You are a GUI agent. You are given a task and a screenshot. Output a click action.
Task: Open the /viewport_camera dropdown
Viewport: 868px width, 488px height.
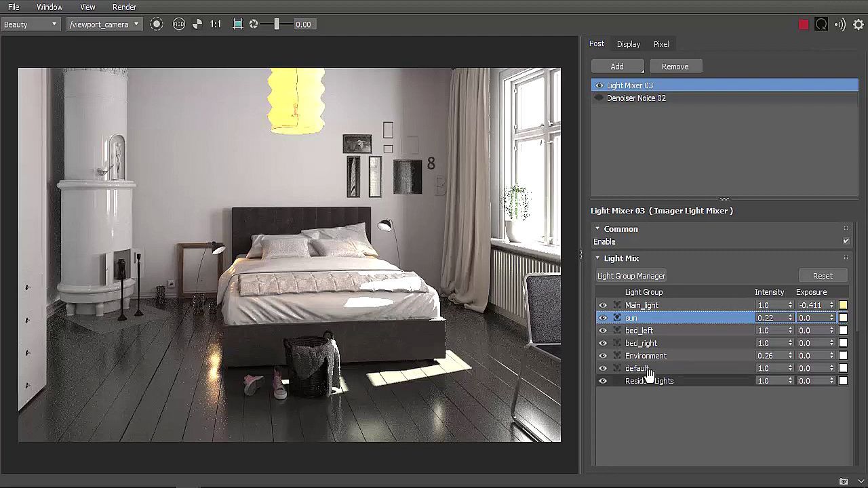[x=104, y=24]
